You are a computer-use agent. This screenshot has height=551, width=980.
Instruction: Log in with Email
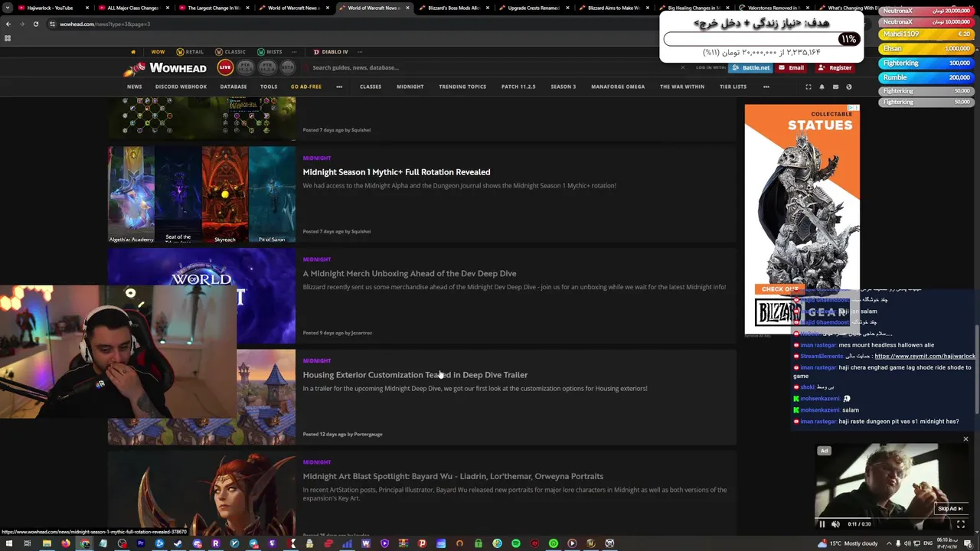click(x=792, y=67)
